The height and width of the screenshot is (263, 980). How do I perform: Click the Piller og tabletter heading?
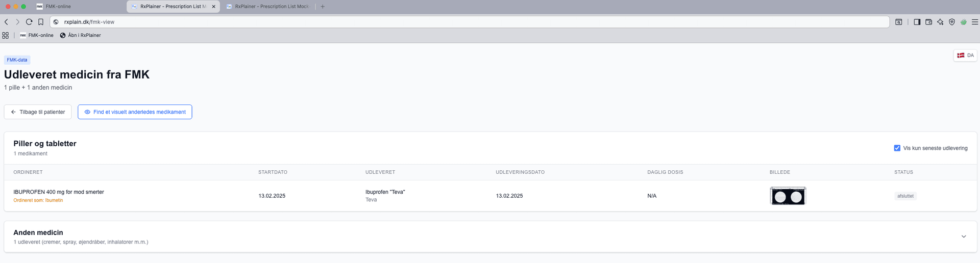[x=45, y=144]
